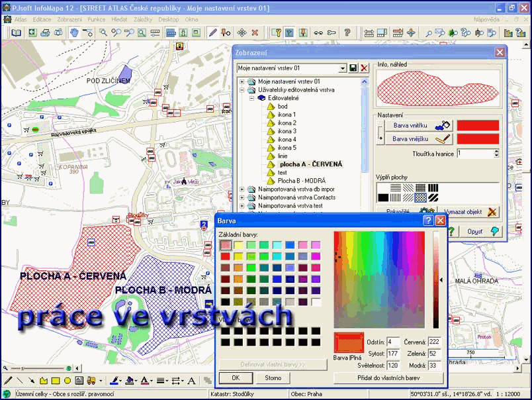Pick the pure blue basic color swatch
This screenshot has height=400, width=532.
tap(277, 279)
